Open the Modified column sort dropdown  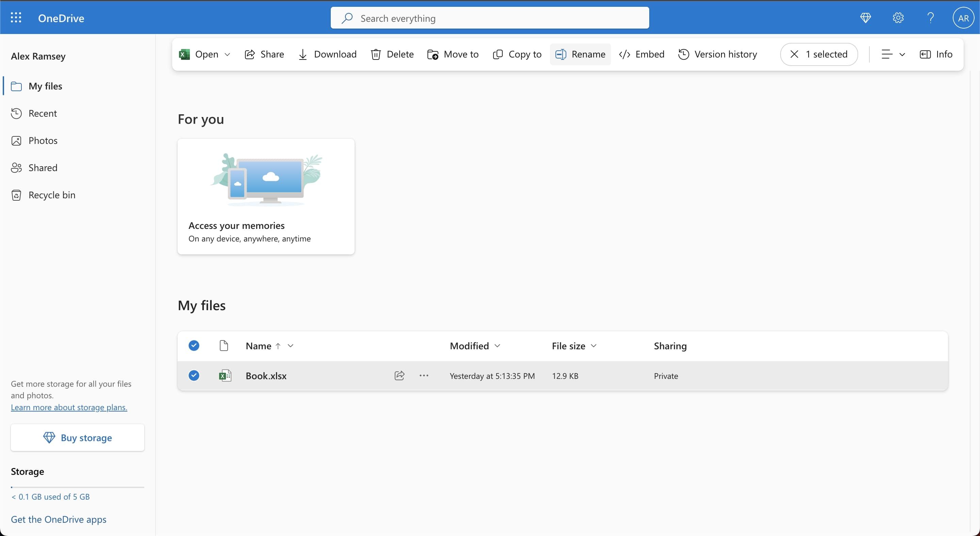click(497, 346)
